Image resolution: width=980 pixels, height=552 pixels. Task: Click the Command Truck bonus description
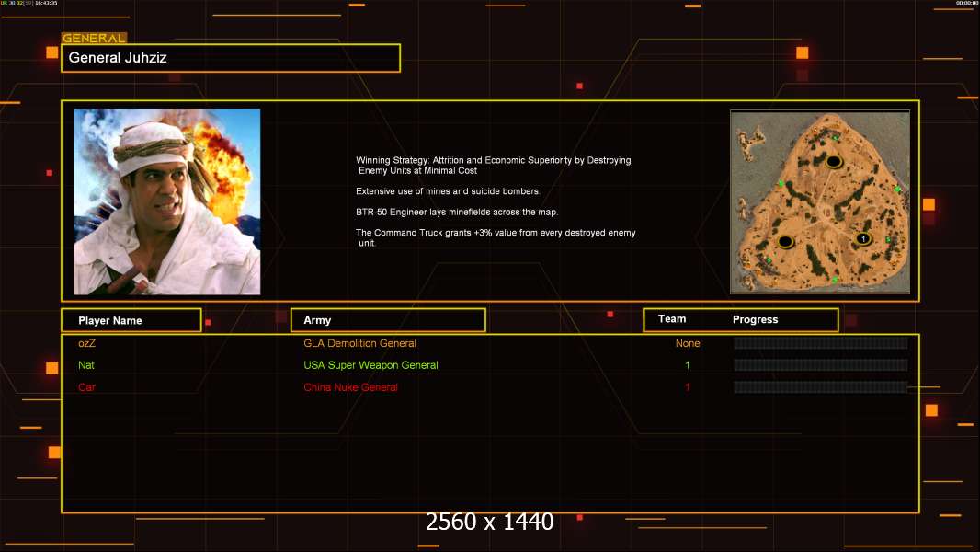pyautogui.click(x=496, y=237)
